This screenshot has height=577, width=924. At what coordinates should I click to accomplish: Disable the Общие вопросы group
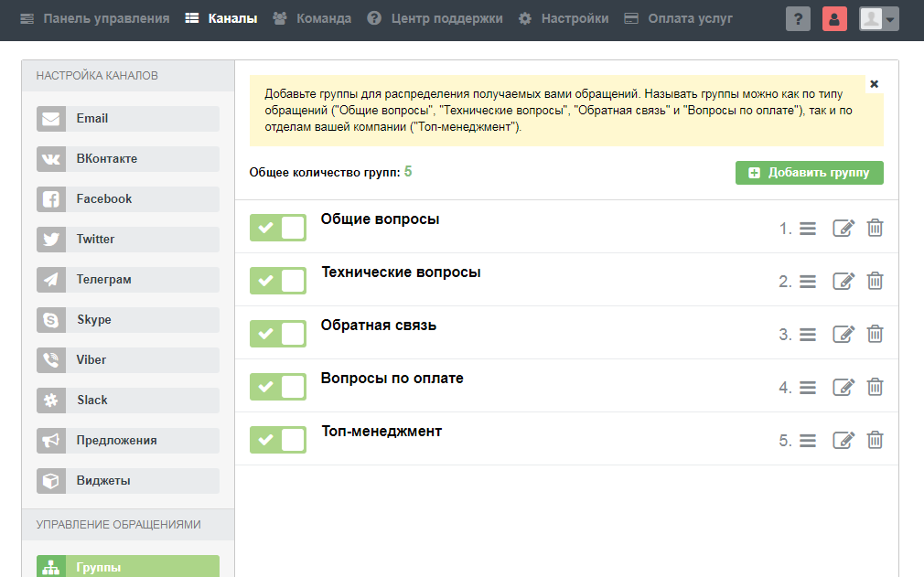click(x=277, y=228)
